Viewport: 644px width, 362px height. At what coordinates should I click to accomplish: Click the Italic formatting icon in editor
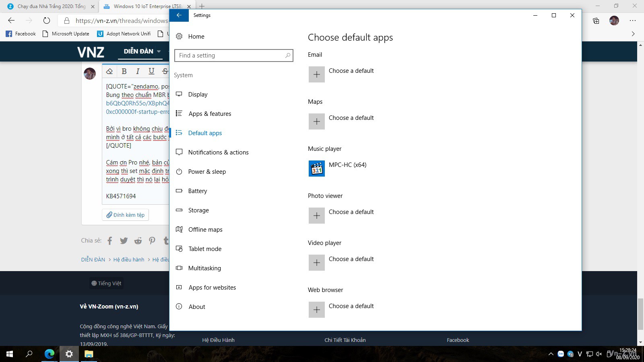coord(138,71)
